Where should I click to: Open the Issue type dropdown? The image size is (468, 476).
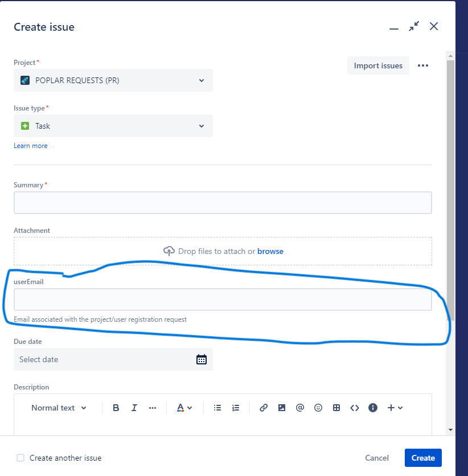[201, 126]
